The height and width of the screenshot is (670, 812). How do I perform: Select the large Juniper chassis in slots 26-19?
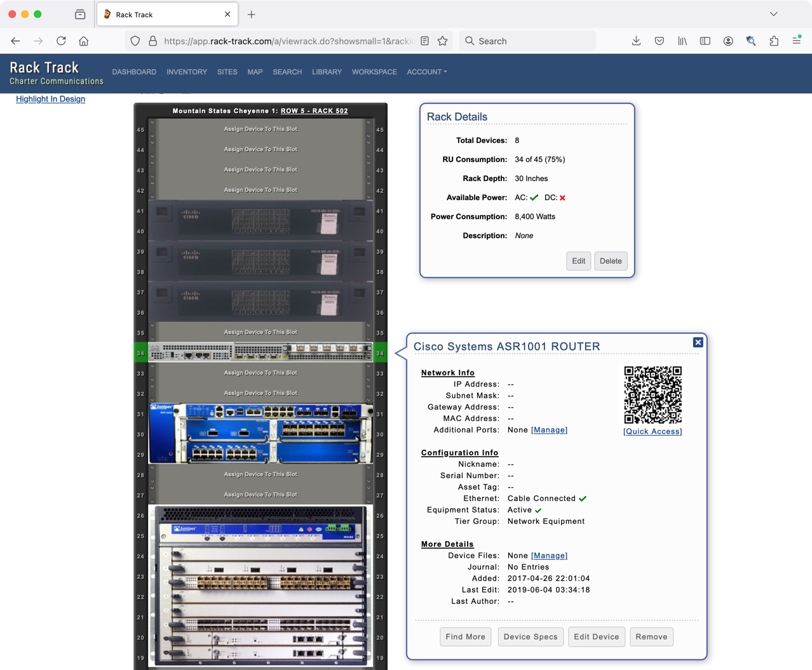261,586
